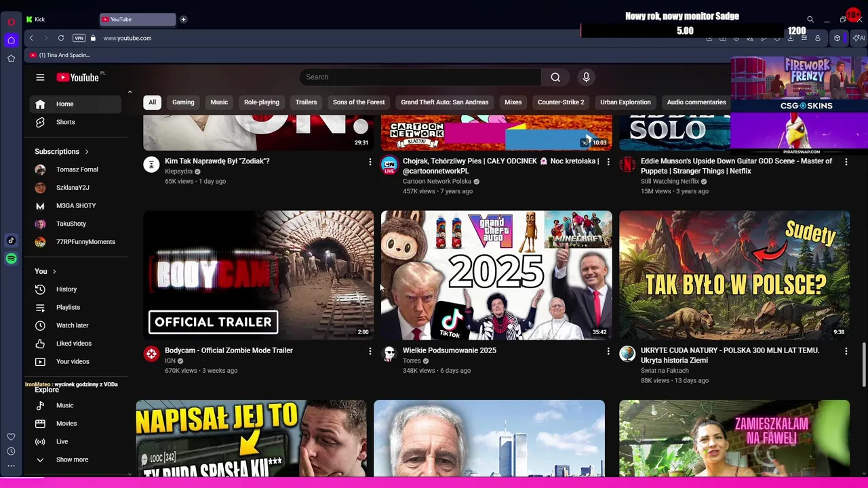
Task: Open Movies under Explore
Action: 75,424
